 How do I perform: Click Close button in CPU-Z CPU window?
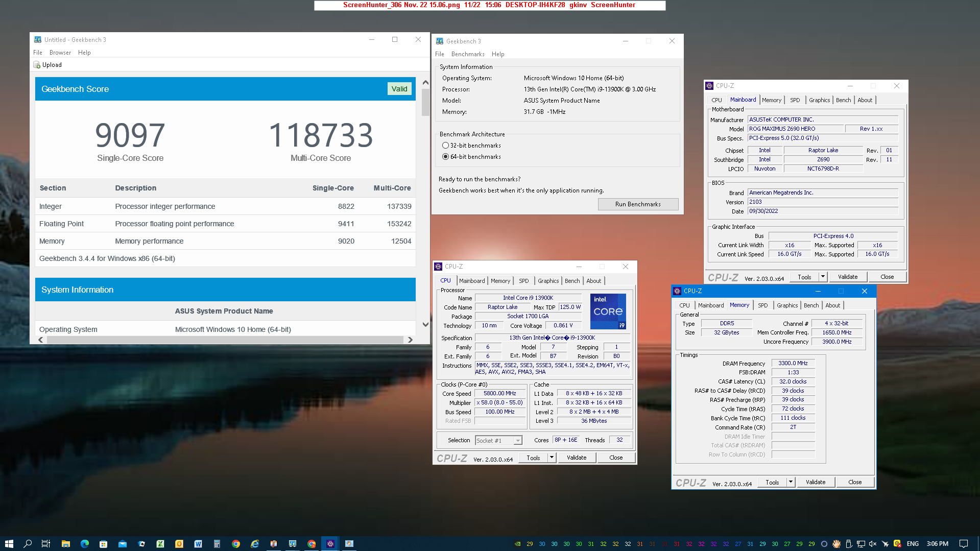[x=616, y=458]
